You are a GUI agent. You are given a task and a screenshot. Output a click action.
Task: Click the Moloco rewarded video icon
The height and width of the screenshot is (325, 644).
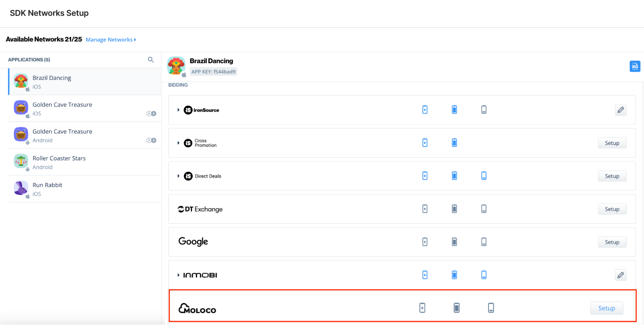(422, 308)
